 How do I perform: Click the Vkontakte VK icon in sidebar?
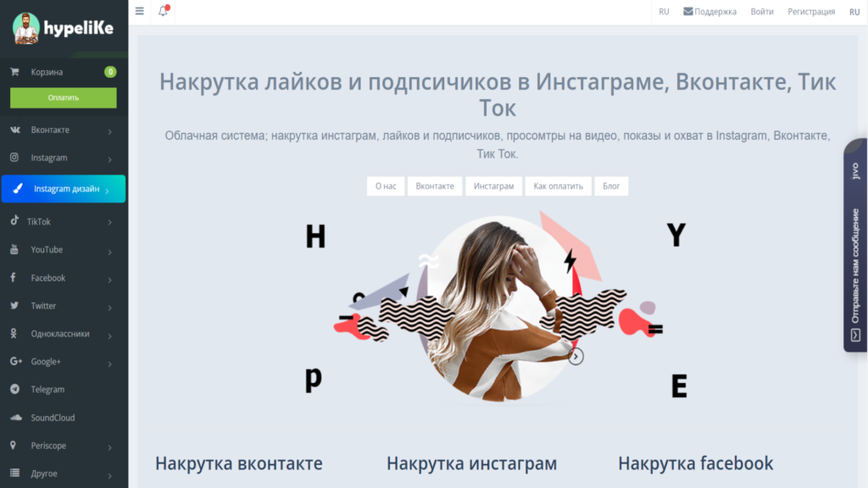(x=15, y=130)
